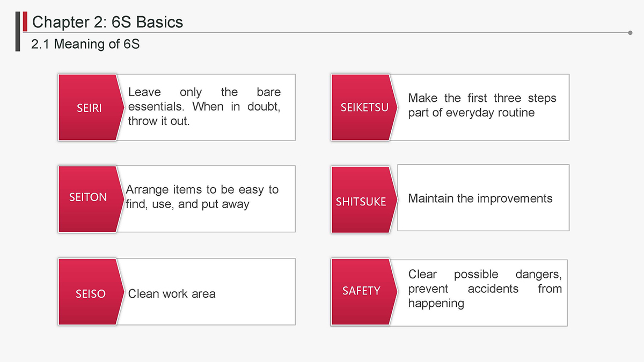This screenshot has height=362, width=644.
Task: Select the "Clear possible dangers" description text
Action: pos(485,289)
